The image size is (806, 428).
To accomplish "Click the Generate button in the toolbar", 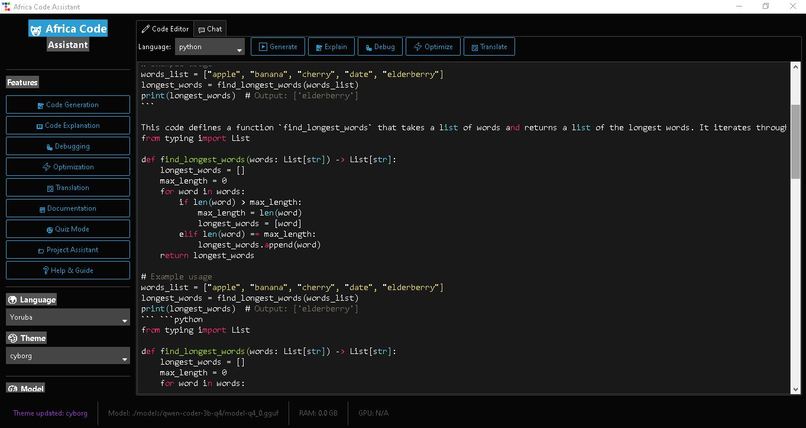I will [x=278, y=47].
